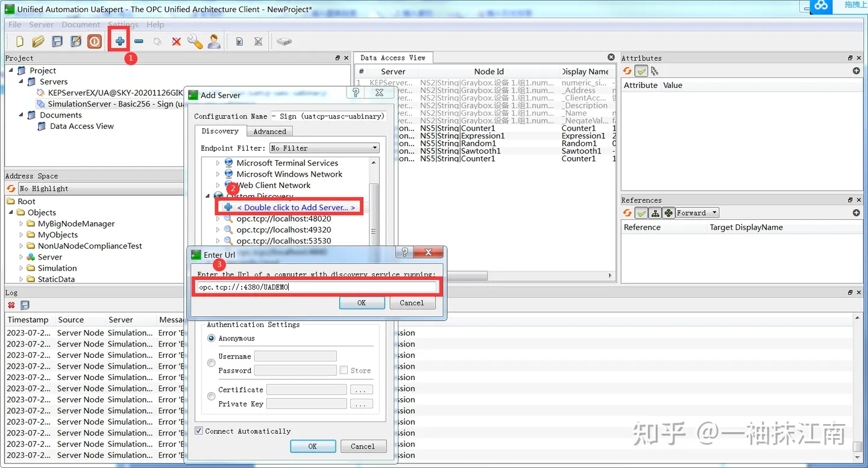Save the log using floppy icon
The width and height of the screenshot is (868, 468).
(25, 305)
